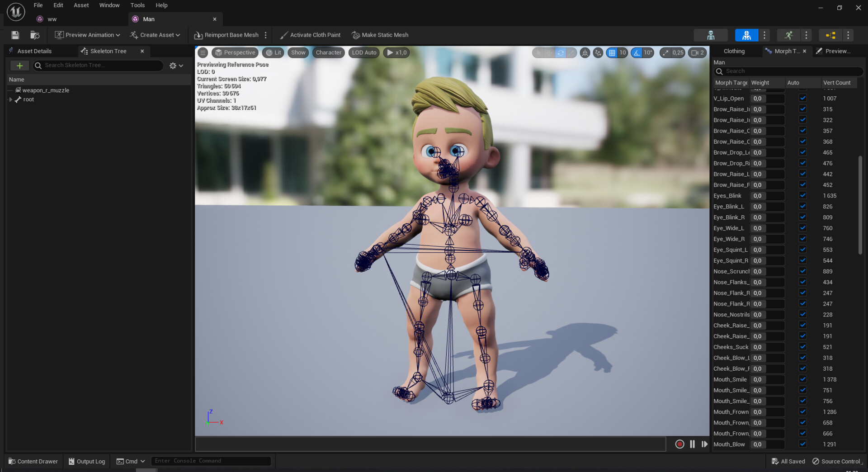Screen dimensions: 868x472
Task: Activate the Translate transform tool
Action: pos(549,52)
